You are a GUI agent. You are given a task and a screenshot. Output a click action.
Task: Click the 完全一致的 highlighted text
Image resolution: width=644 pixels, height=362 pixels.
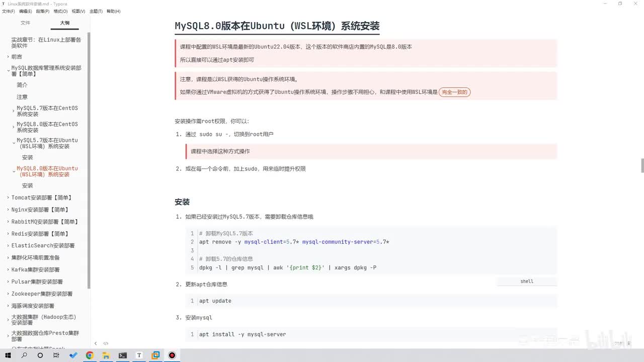tap(454, 92)
